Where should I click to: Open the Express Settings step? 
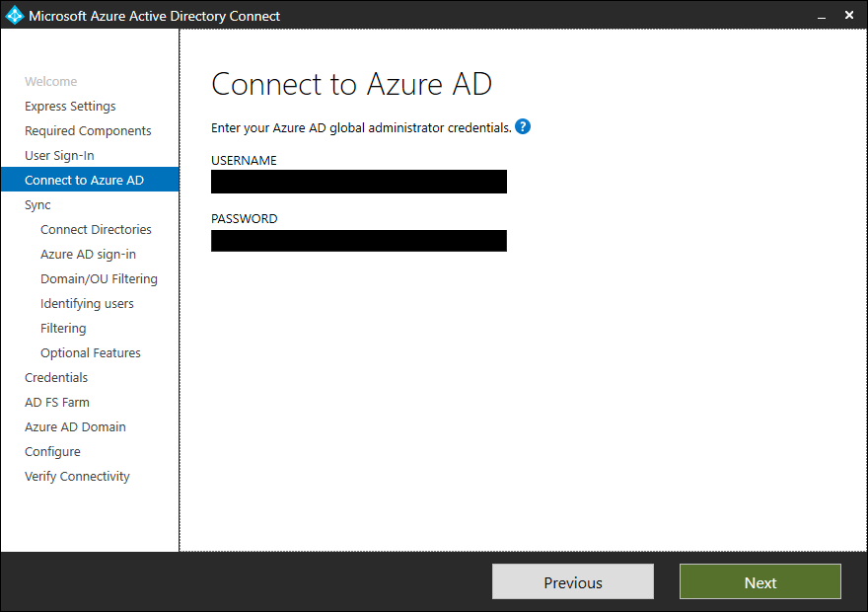(70, 107)
